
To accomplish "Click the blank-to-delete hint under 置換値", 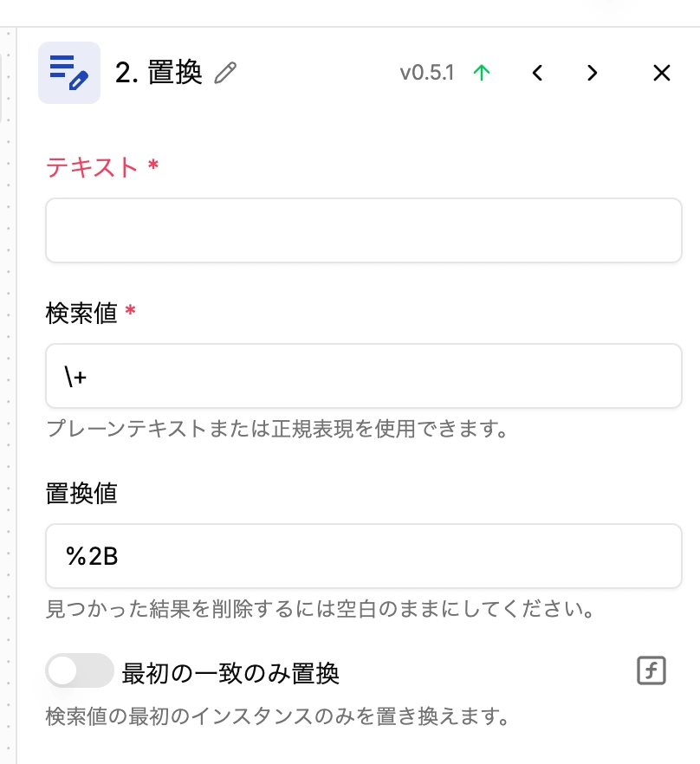I will 320,609.
